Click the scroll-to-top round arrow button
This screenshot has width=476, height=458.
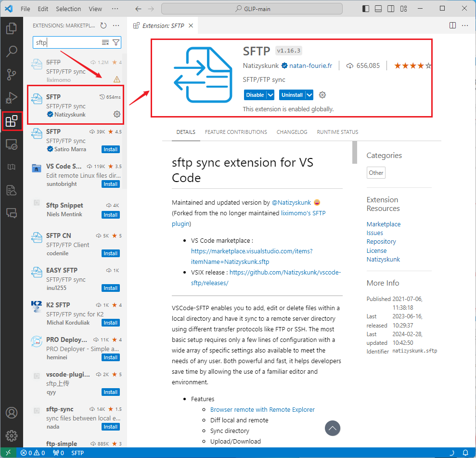tap(333, 428)
